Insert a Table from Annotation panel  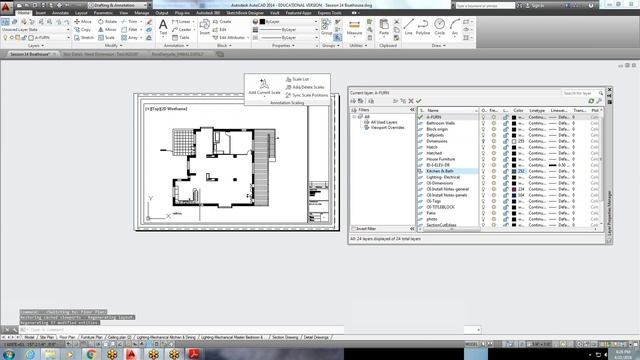coord(181,38)
